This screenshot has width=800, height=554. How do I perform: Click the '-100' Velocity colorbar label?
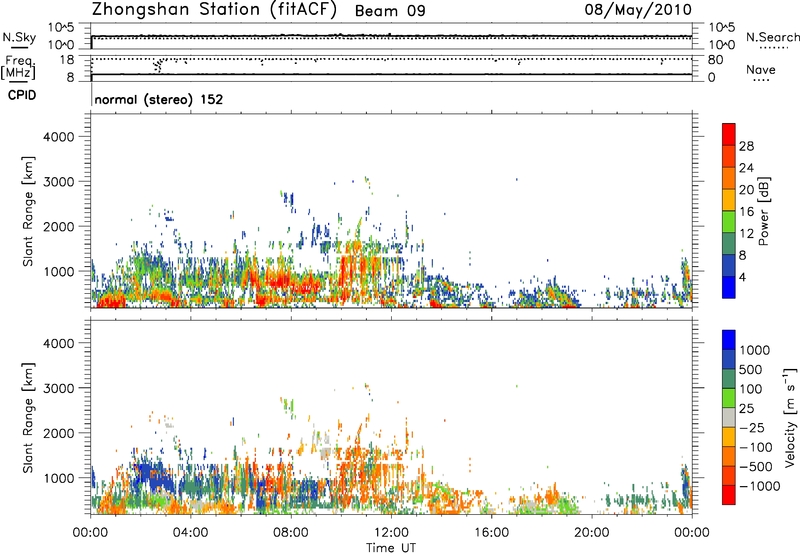pyautogui.click(x=755, y=447)
